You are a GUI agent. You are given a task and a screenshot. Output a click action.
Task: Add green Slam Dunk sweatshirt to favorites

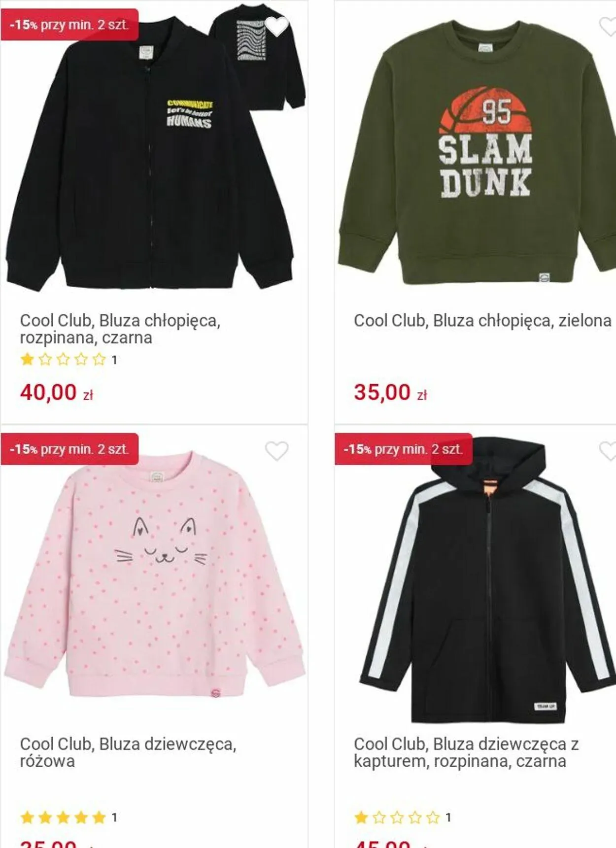click(608, 26)
